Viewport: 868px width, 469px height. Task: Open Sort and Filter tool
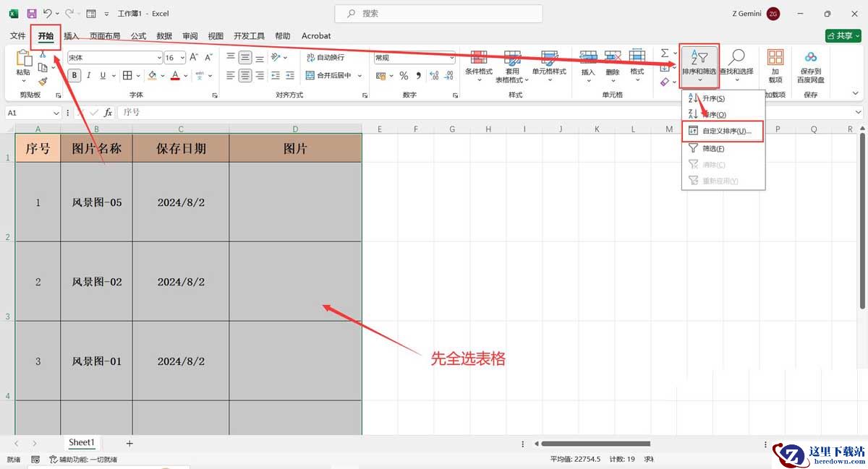click(699, 63)
